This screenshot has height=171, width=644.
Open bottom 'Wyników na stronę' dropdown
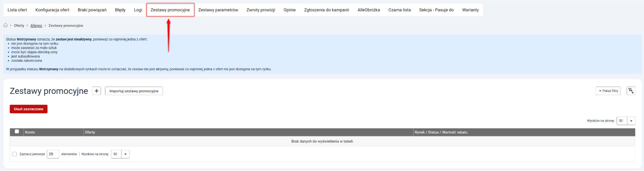(x=125, y=154)
